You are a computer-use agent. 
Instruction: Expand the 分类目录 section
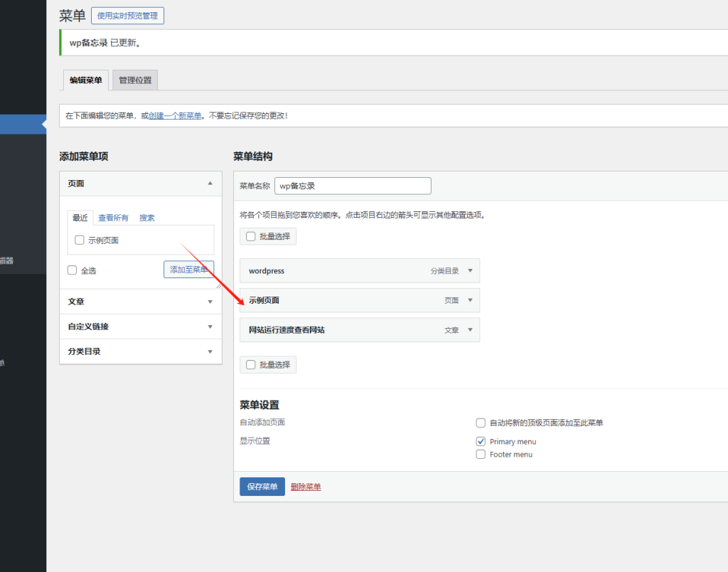tap(210, 351)
